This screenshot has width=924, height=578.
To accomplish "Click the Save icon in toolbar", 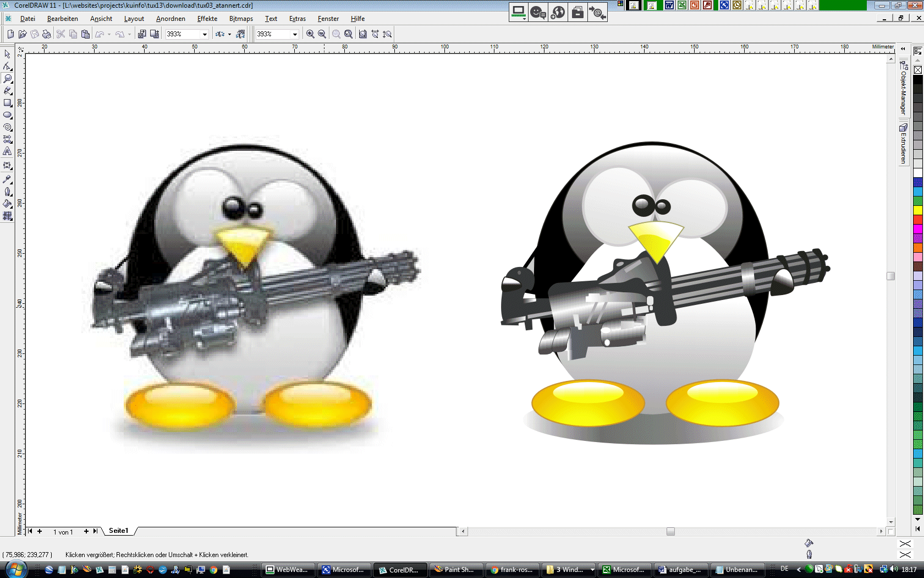I will [x=35, y=34].
